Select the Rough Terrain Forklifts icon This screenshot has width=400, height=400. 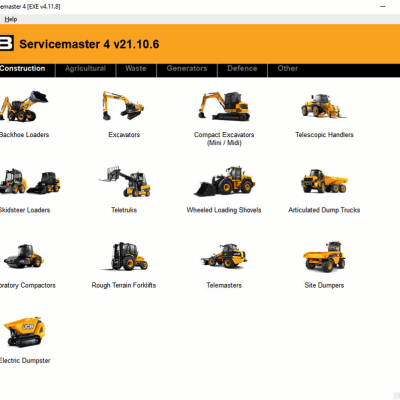[125, 256]
